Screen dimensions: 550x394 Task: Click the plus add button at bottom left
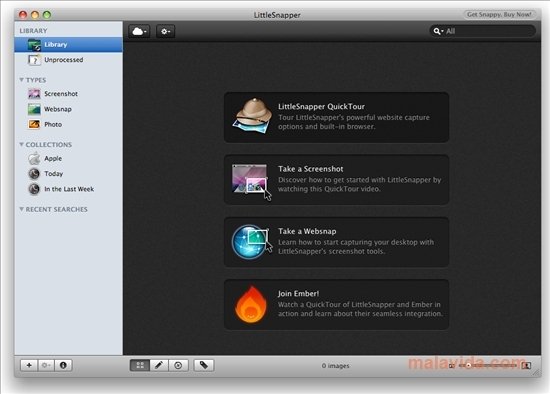click(x=29, y=365)
